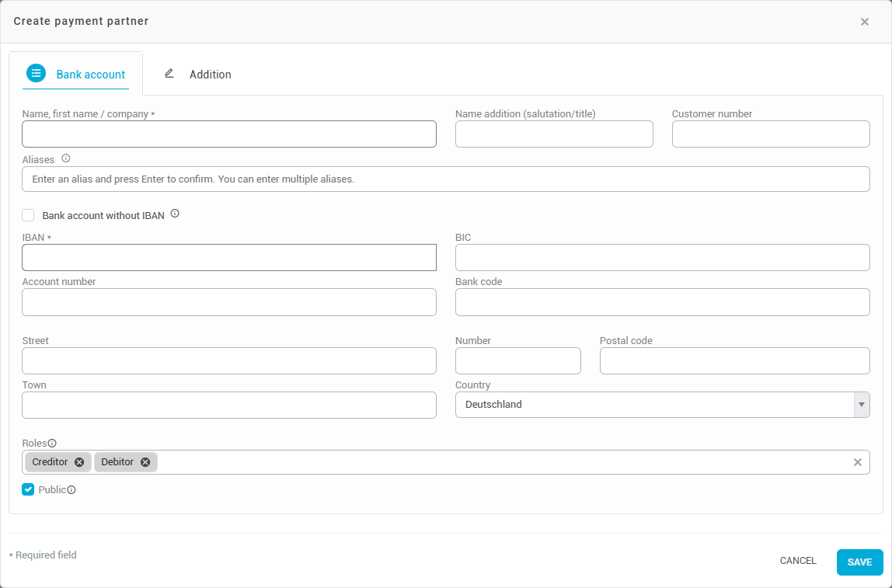This screenshot has height=588, width=892.
Task: Uncheck the Public checkbox
Action: click(x=29, y=489)
